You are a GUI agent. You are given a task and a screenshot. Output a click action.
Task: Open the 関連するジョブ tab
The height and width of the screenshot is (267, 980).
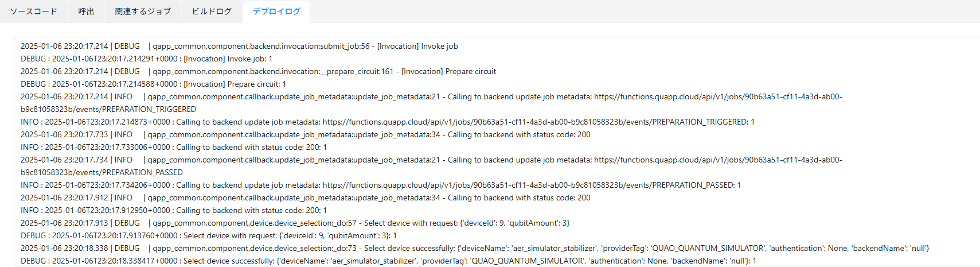point(143,11)
